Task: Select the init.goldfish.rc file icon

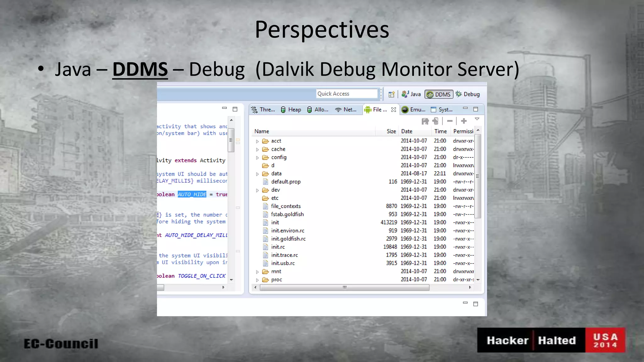Action: (x=266, y=239)
